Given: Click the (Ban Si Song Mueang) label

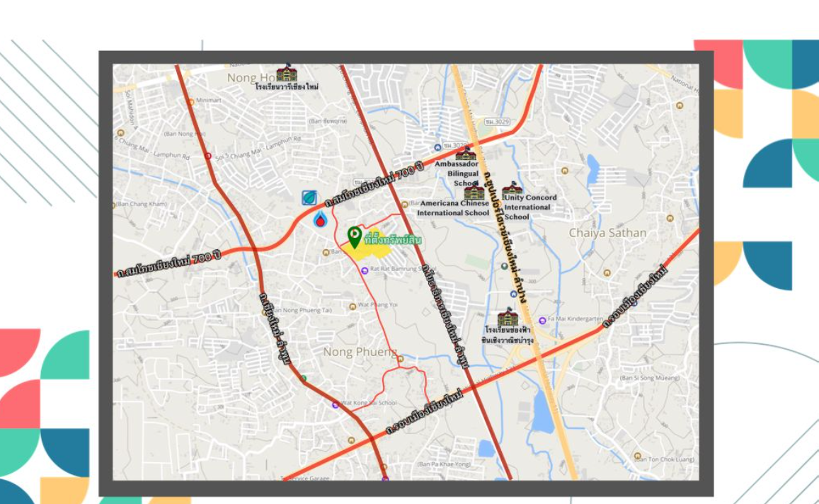Looking at the screenshot, I should click(x=650, y=377).
